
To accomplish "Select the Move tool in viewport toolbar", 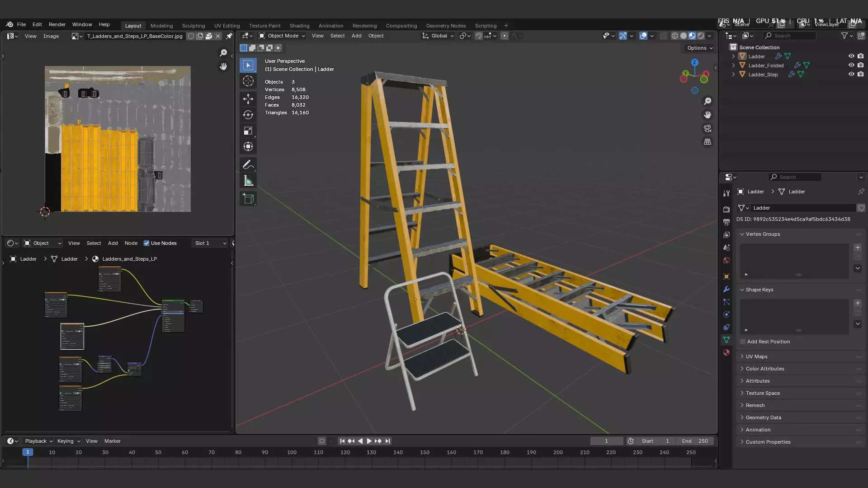I will tap(248, 99).
